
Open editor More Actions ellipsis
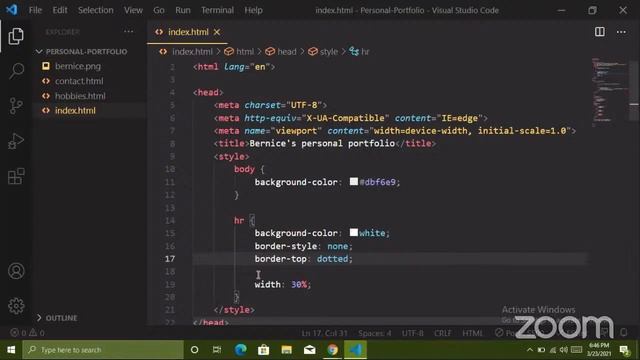pyautogui.click(x=621, y=32)
